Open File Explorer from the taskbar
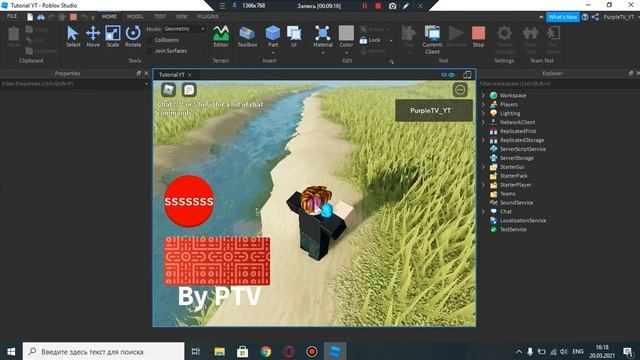The width and height of the screenshot is (640, 360). tap(220, 351)
